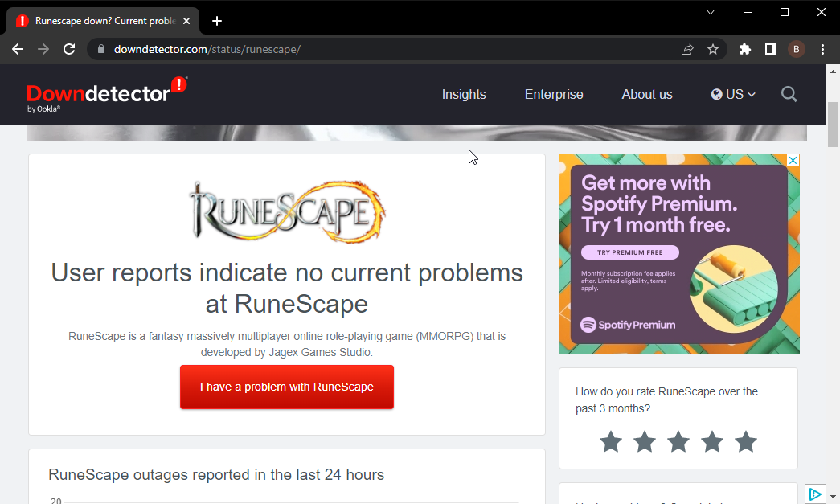Click the RuneScape MMORPG description paragraph

tap(287, 344)
